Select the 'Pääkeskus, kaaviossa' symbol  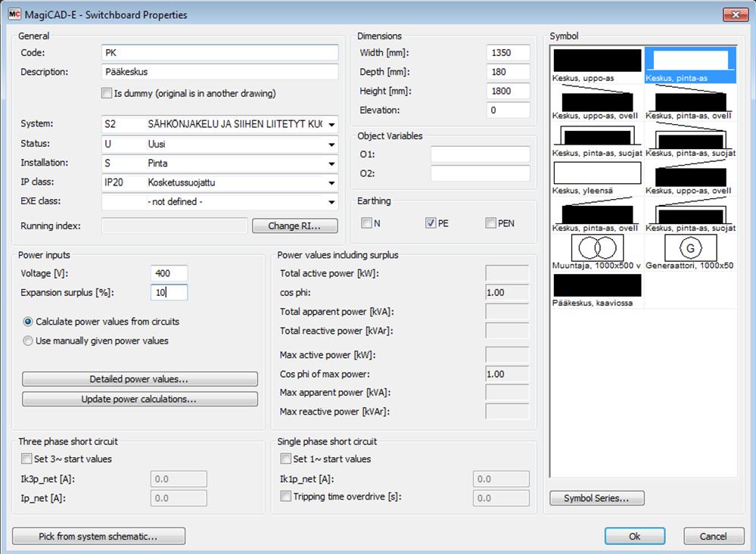(597, 291)
